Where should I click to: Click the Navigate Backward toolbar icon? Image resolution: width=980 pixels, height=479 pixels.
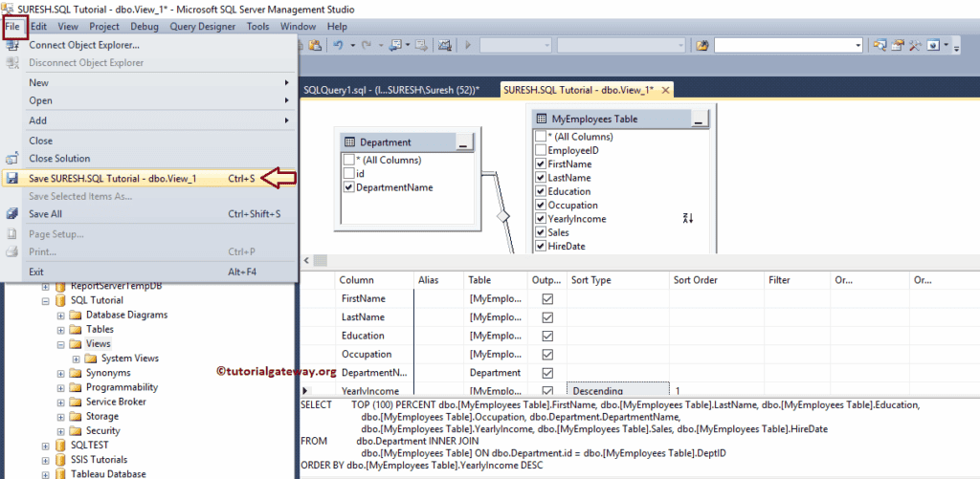395,45
